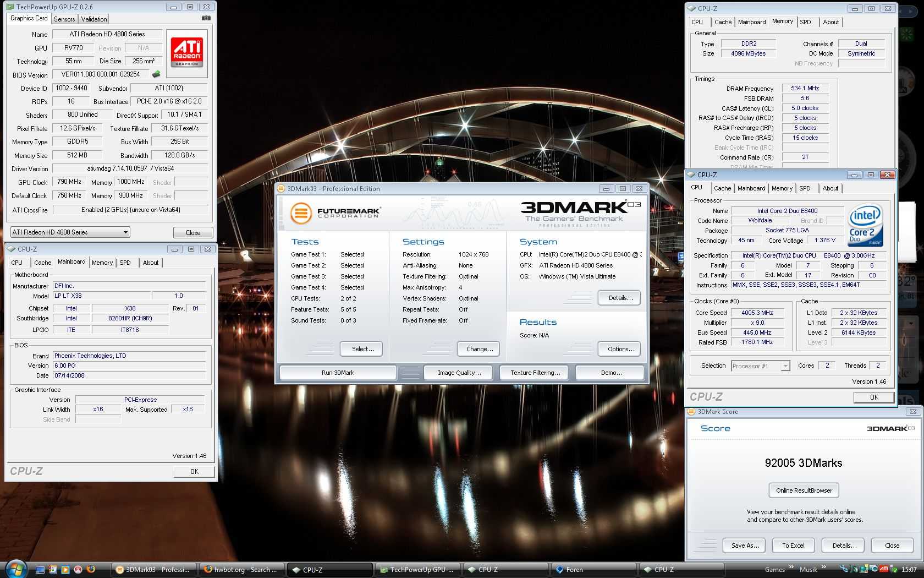924x578 pixels.
Task: Click the Bus Speed 445.0 MHz value
Action: [757, 333]
